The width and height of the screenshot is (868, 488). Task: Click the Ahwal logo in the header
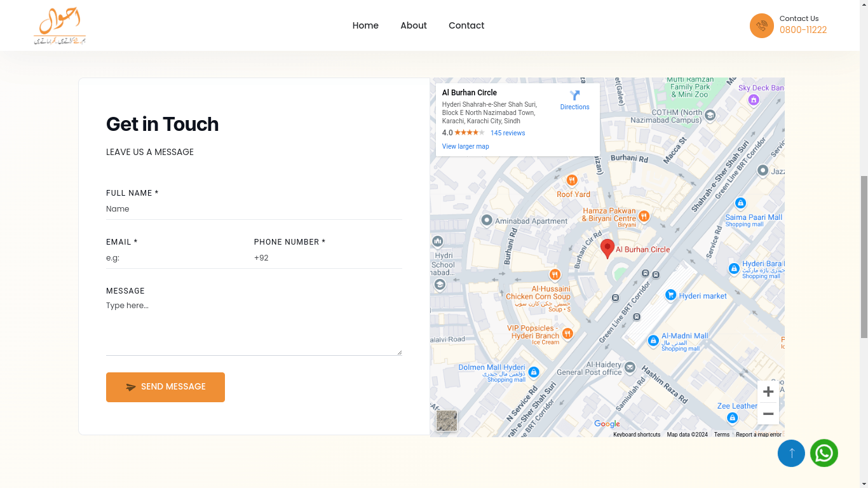tap(60, 26)
